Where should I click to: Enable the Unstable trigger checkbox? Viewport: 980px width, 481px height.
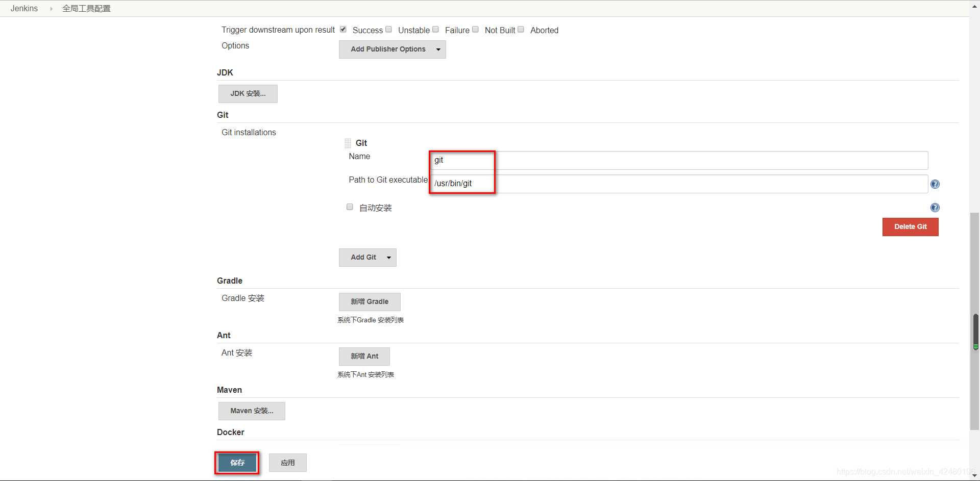pyautogui.click(x=388, y=29)
